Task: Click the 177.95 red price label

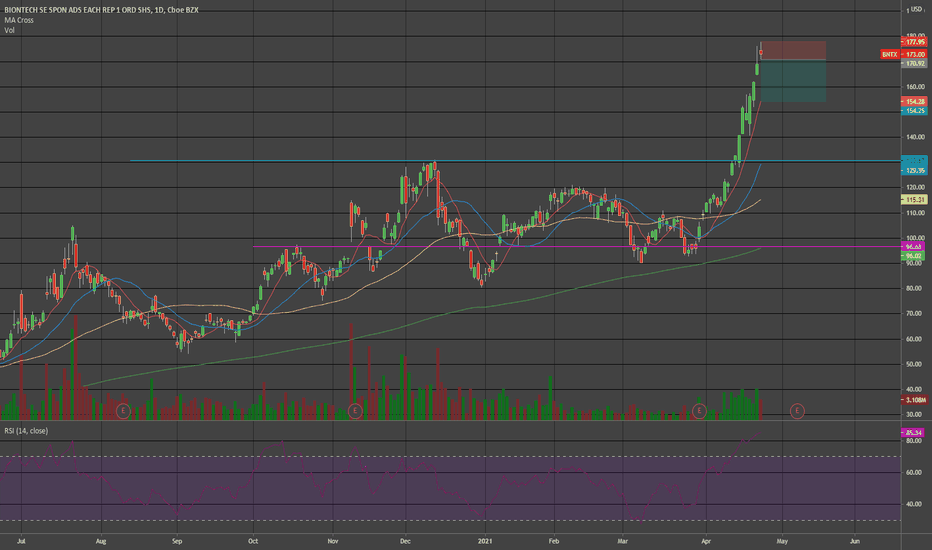Action: point(914,42)
